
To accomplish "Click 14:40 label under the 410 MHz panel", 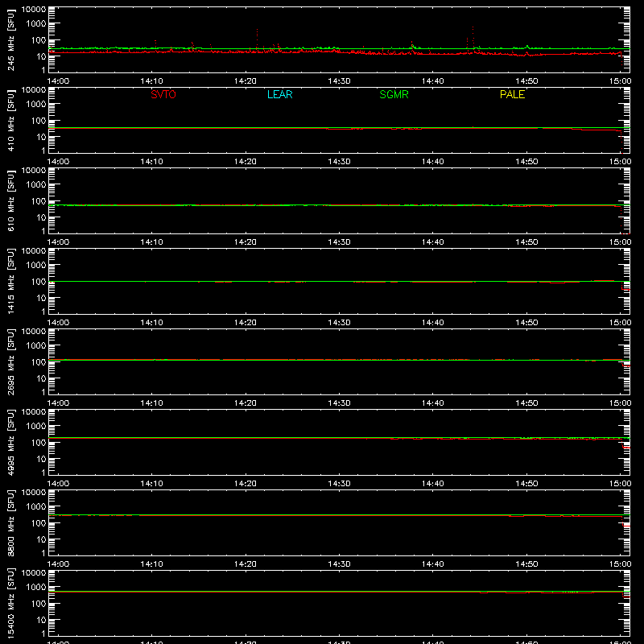I will pos(433,162).
